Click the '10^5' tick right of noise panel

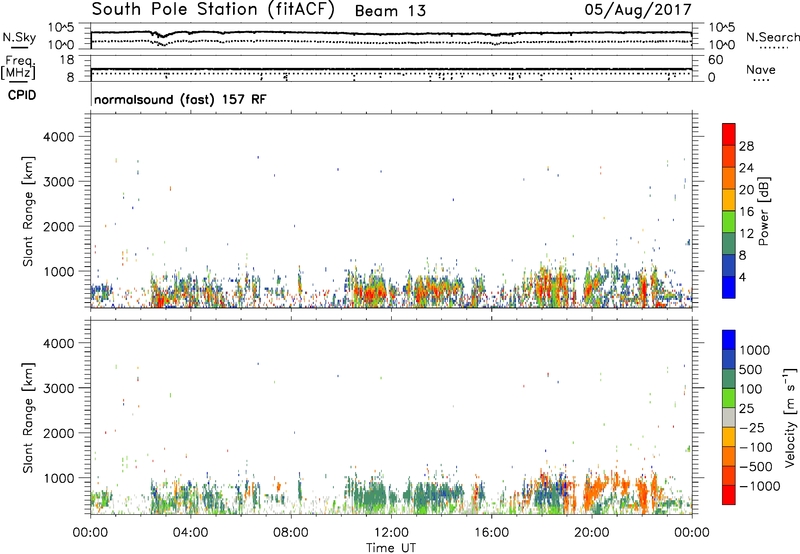(722, 27)
